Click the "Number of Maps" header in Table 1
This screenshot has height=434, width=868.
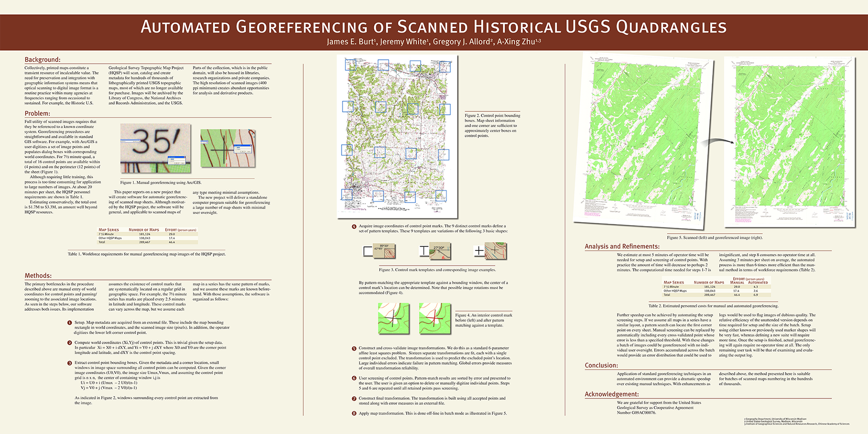point(144,230)
